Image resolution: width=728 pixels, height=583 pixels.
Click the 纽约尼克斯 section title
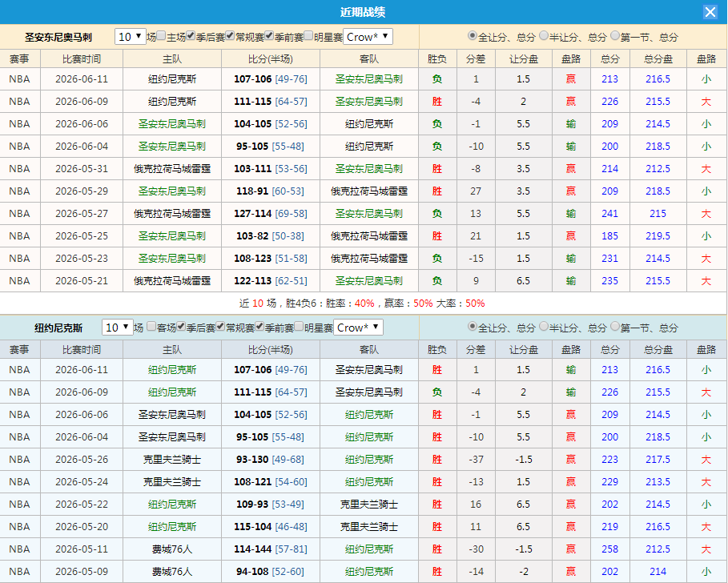(x=58, y=328)
